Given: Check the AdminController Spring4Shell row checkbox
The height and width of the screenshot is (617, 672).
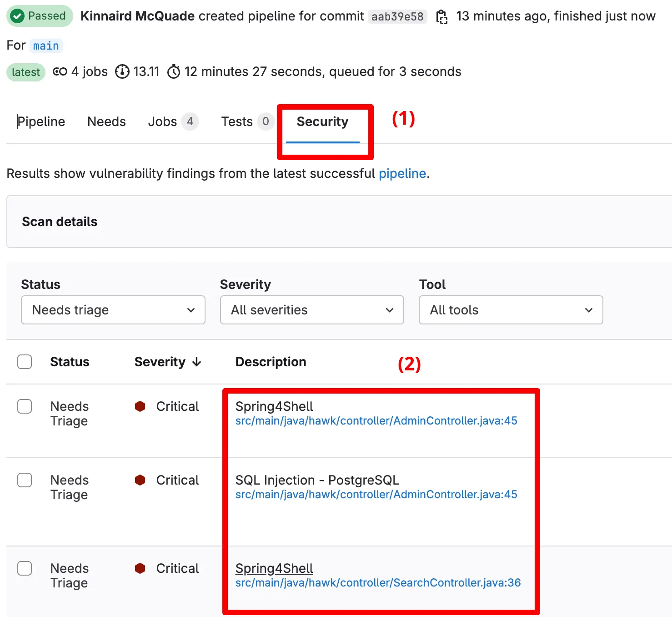Looking at the screenshot, I should [25, 406].
